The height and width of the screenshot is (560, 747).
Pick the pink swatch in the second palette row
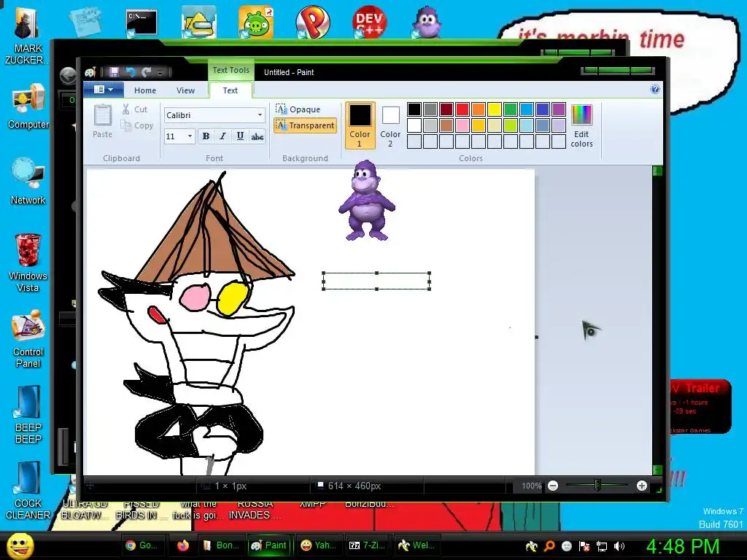click(462, 125)
